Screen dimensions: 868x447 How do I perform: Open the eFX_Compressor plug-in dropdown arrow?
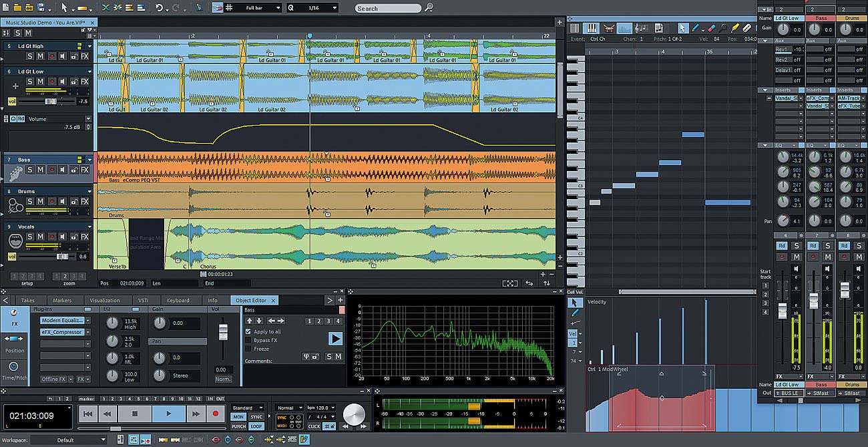click(87, 332)
